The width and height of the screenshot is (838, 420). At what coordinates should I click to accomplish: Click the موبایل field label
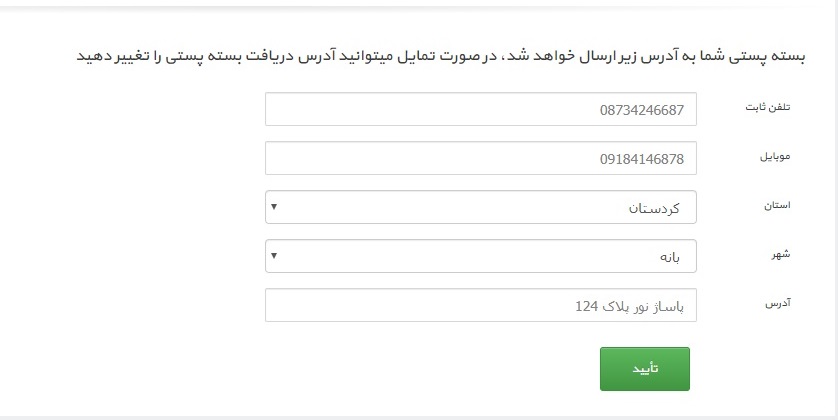pos(775,157)
